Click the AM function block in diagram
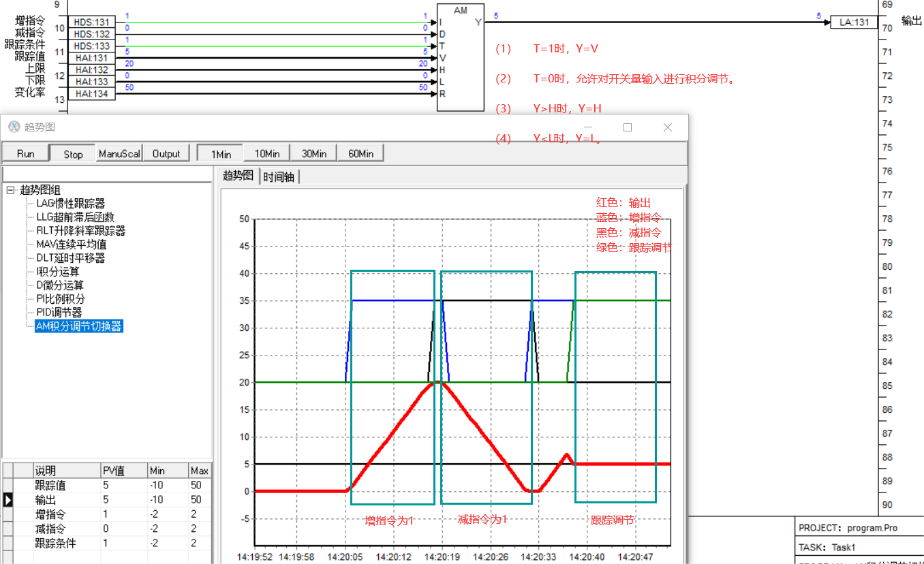 461,57
